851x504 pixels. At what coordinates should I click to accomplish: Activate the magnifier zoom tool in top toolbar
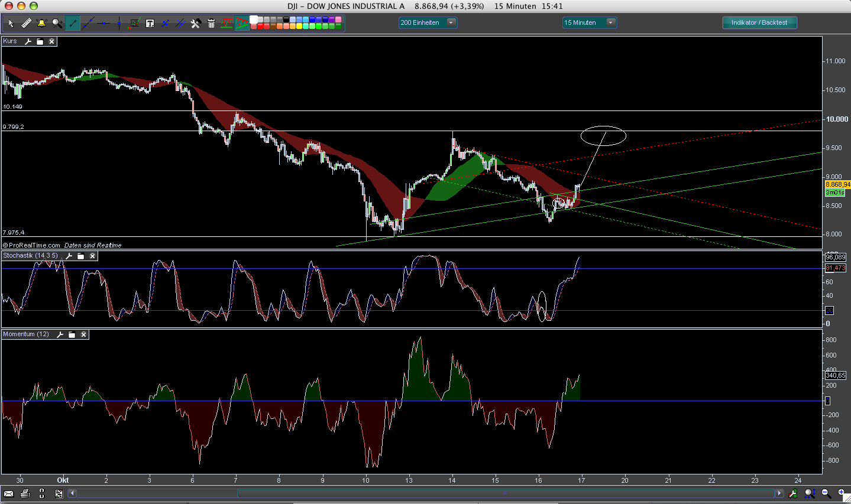(57, 23)
